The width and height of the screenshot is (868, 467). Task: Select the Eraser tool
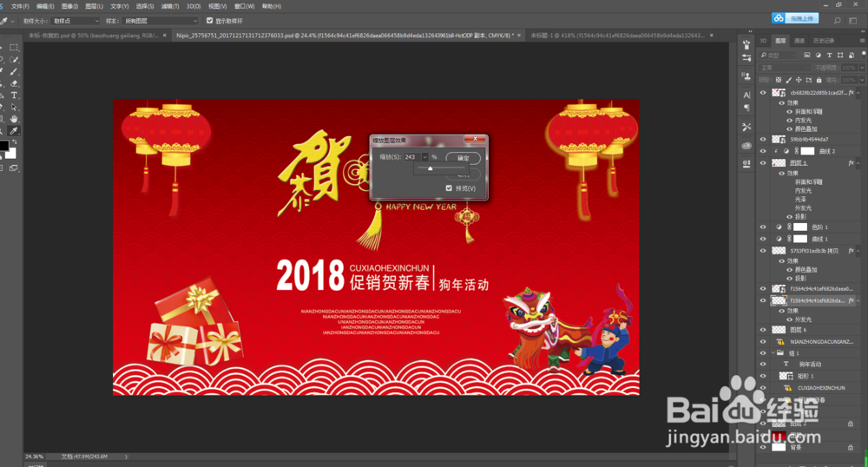click(x=14, y=83)
